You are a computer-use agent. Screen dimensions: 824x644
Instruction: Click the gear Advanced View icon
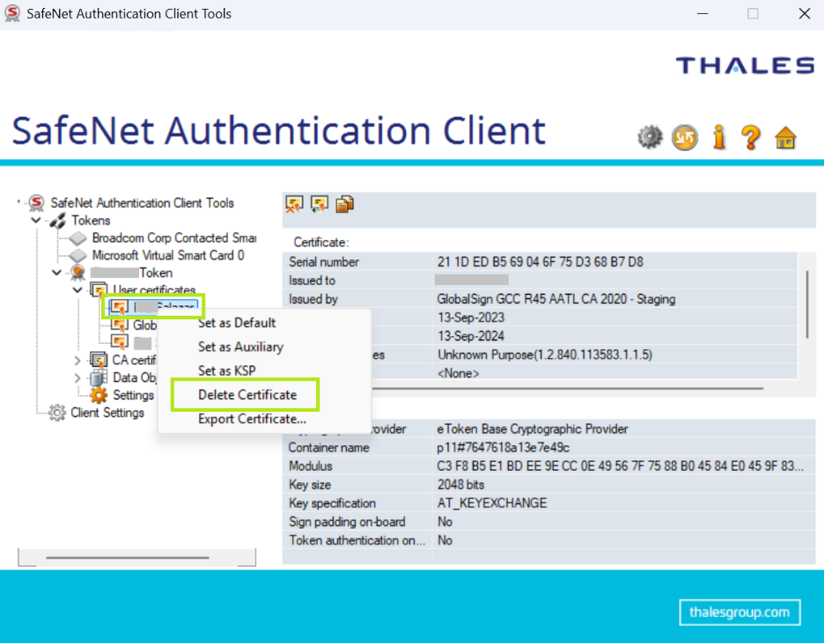coord(650,136)
